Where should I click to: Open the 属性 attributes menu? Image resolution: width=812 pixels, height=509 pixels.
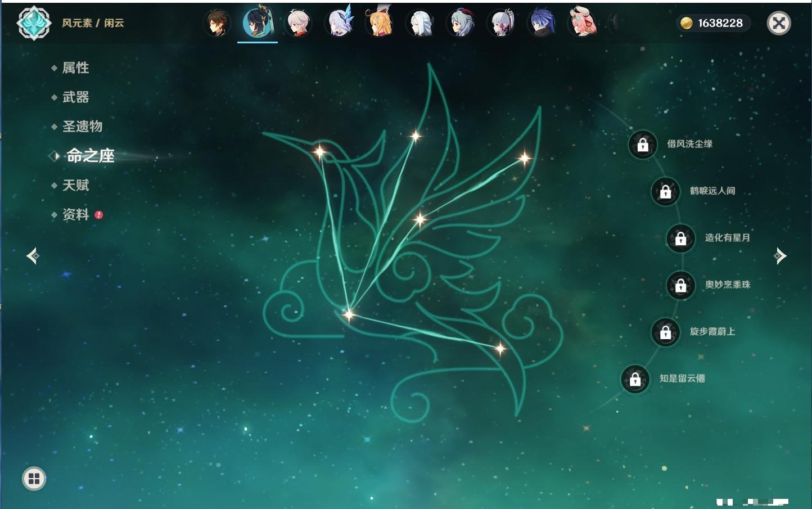75,68
